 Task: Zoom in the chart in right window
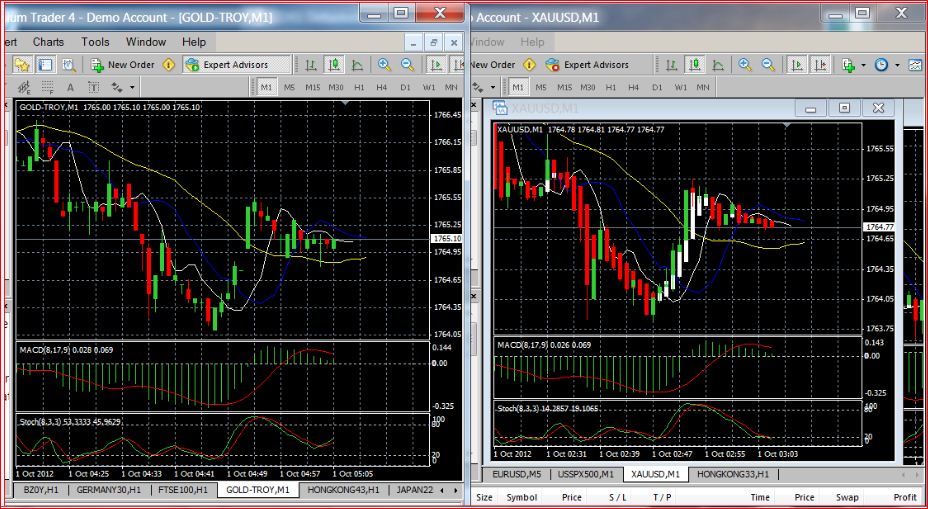(745, 65)
